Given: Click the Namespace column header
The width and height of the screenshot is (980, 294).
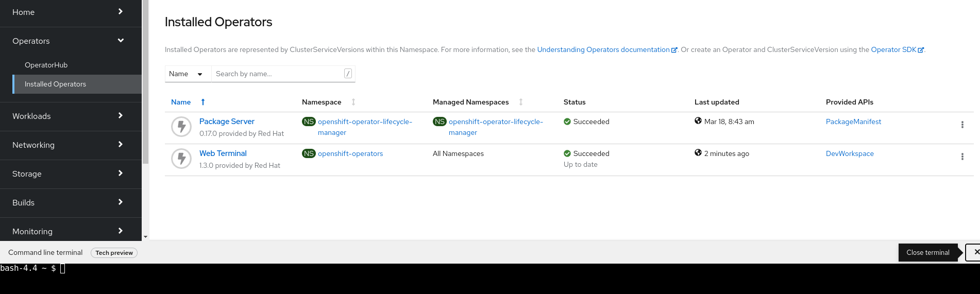Looking at the screenshot, I should [x=322, y=102].
